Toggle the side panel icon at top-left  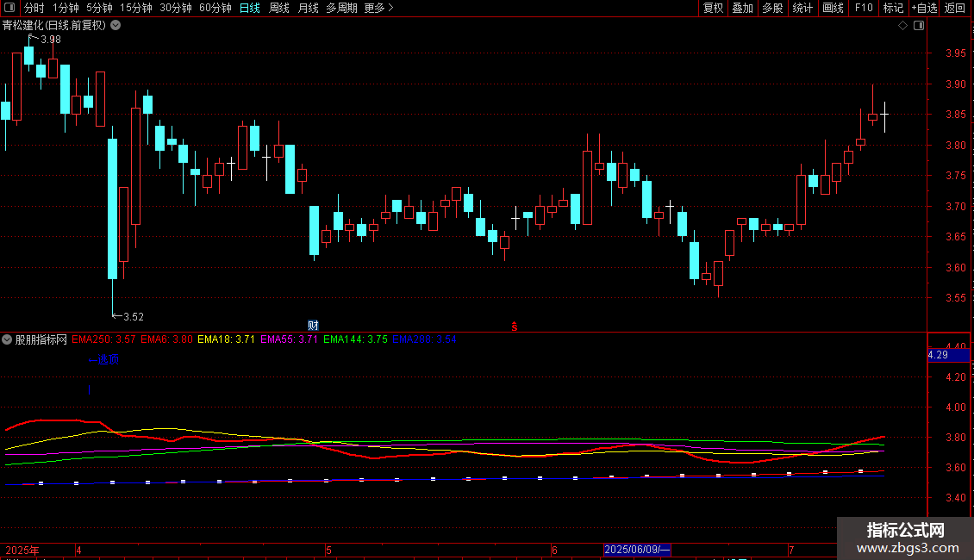[x=9, y=8]
